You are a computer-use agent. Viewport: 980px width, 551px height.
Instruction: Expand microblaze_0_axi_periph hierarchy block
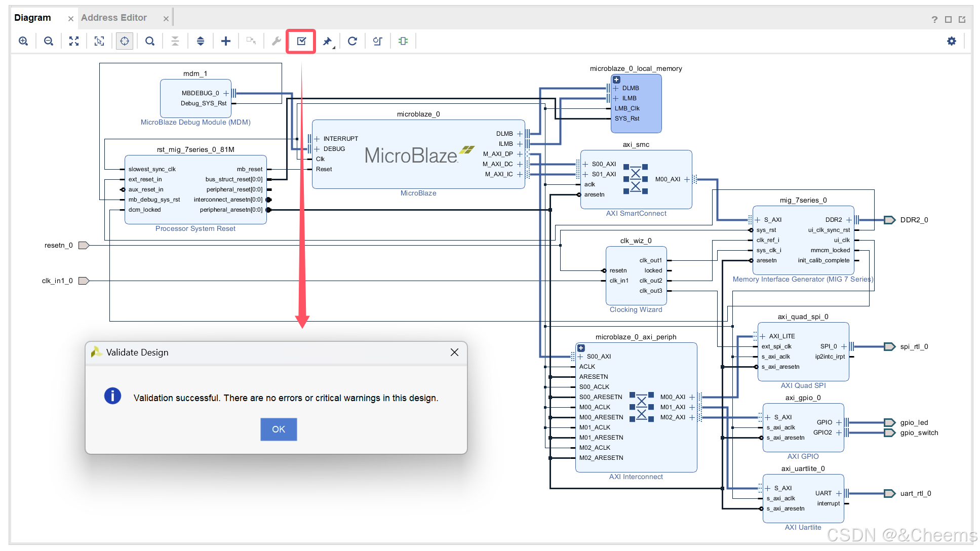[581, 348]
